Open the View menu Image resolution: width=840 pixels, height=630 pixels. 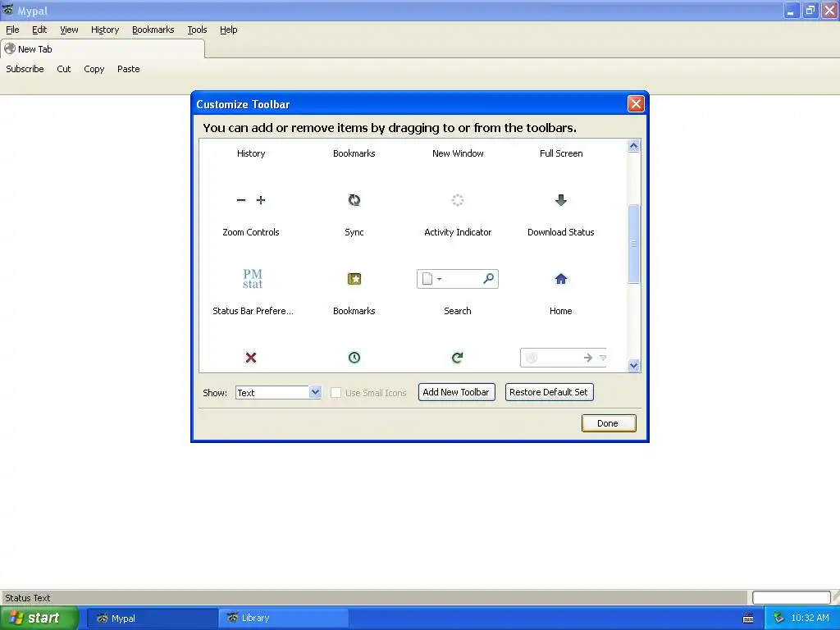coord(69,30)
